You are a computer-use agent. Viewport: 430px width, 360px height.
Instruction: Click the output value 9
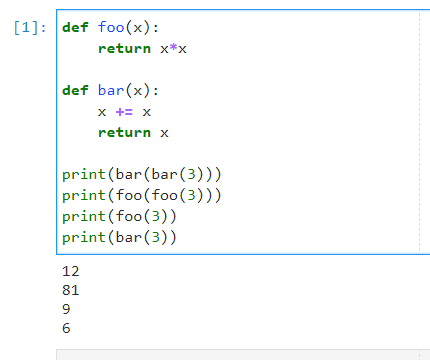(x=66, y=309)
